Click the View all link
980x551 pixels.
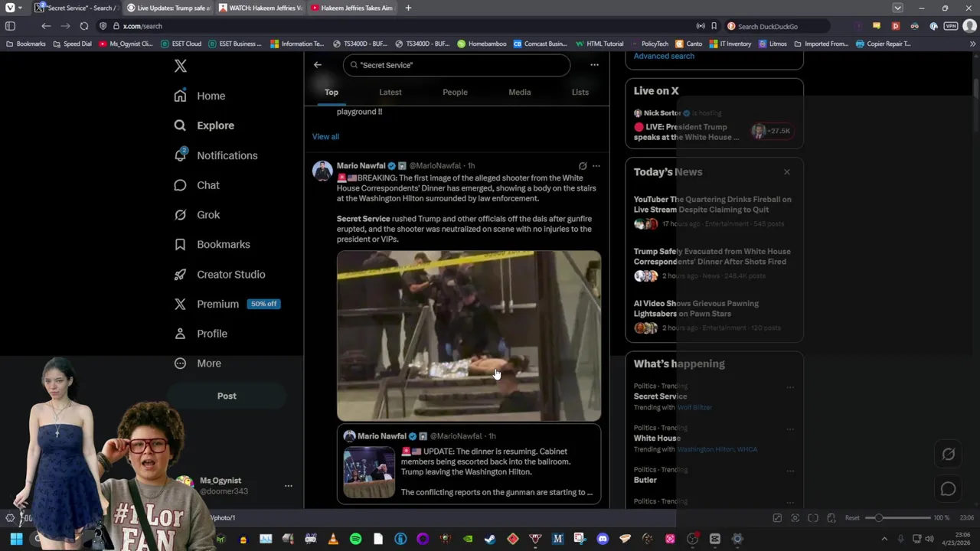325,136
